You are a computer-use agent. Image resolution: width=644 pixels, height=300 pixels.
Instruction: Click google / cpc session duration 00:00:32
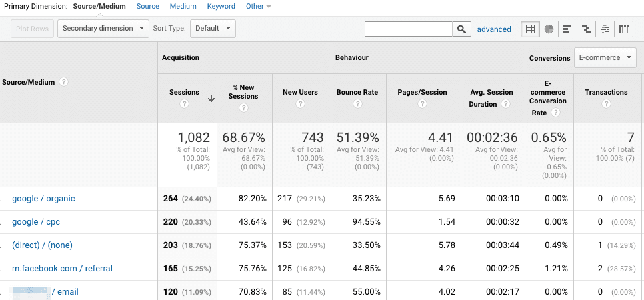point(503,222)
